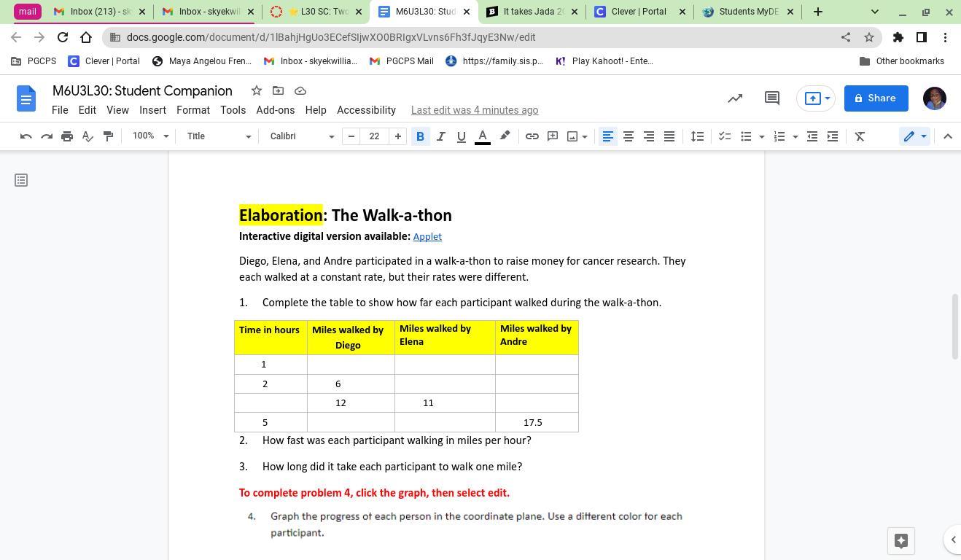
Task: Switch to the Clever Portal tab
Action: (x=640, y=12)
